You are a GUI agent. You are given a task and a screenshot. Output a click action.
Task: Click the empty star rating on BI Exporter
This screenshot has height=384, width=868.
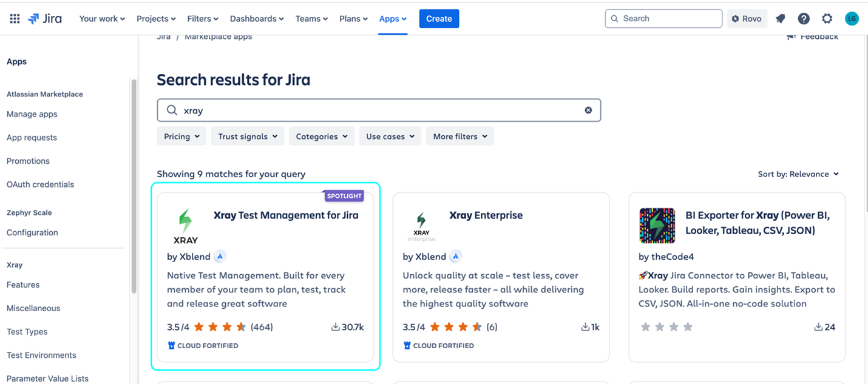coord(666,327)
